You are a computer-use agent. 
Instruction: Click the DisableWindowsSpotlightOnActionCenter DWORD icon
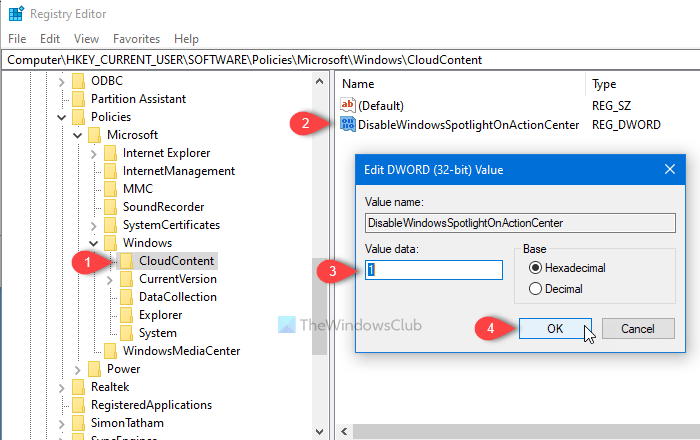(x=348, y=125)
